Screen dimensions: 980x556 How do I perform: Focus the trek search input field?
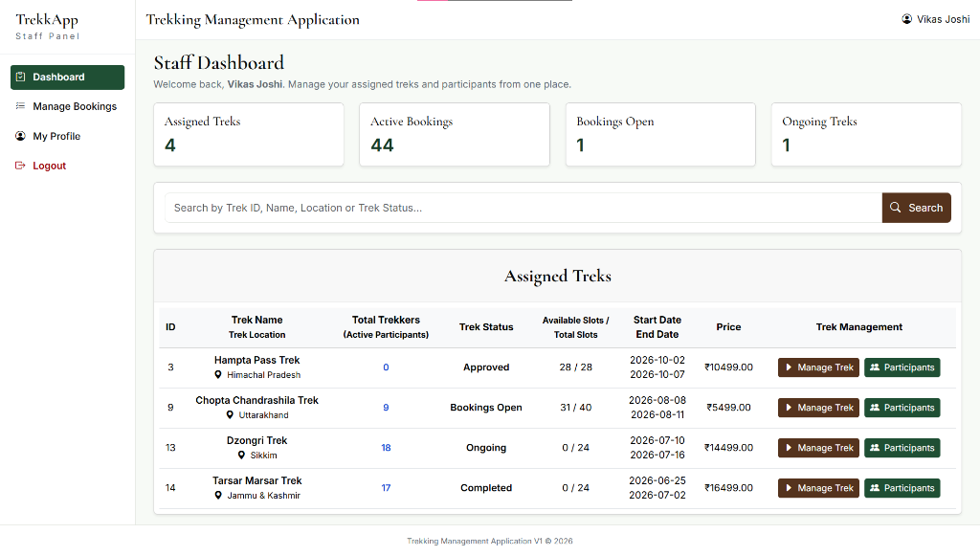(523, 208)
